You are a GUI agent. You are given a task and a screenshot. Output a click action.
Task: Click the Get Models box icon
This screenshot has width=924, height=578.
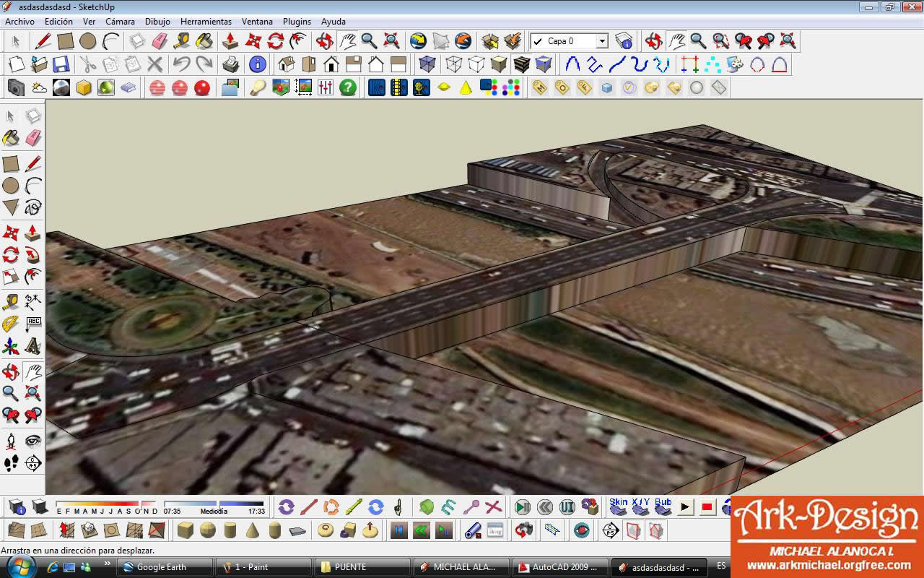[490, 40]
